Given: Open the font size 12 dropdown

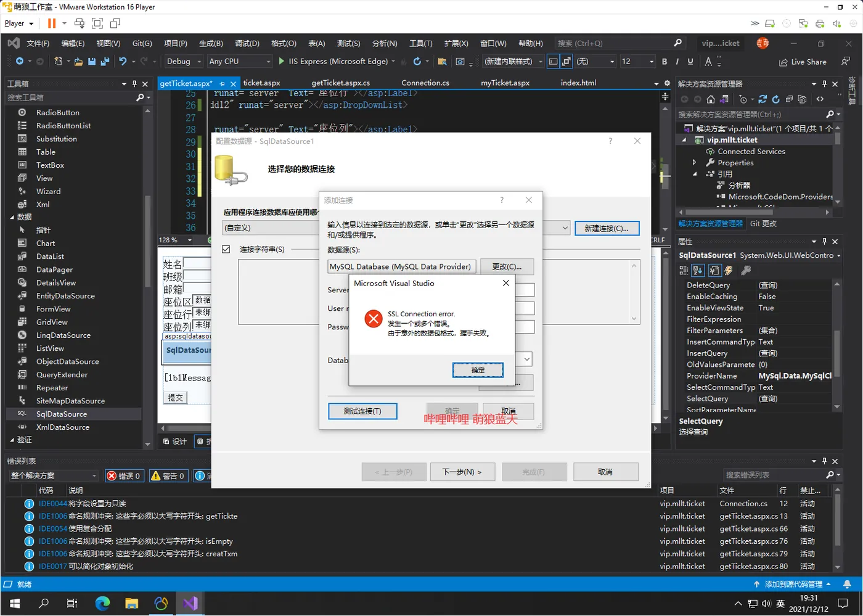Looking at the screenshot, I should click(x=637, y=61).
